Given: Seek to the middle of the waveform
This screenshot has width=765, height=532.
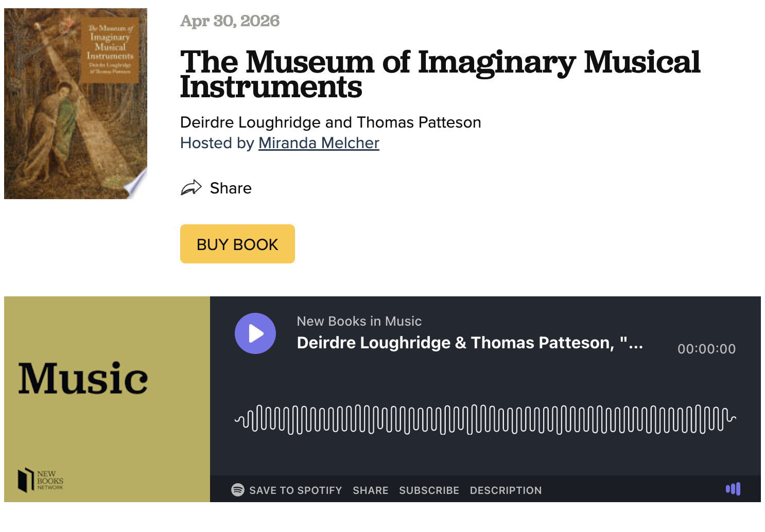Looking at the screenshot, I should 485,419.
